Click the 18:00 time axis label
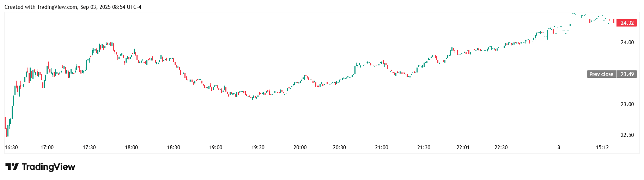 click(131, 147)
